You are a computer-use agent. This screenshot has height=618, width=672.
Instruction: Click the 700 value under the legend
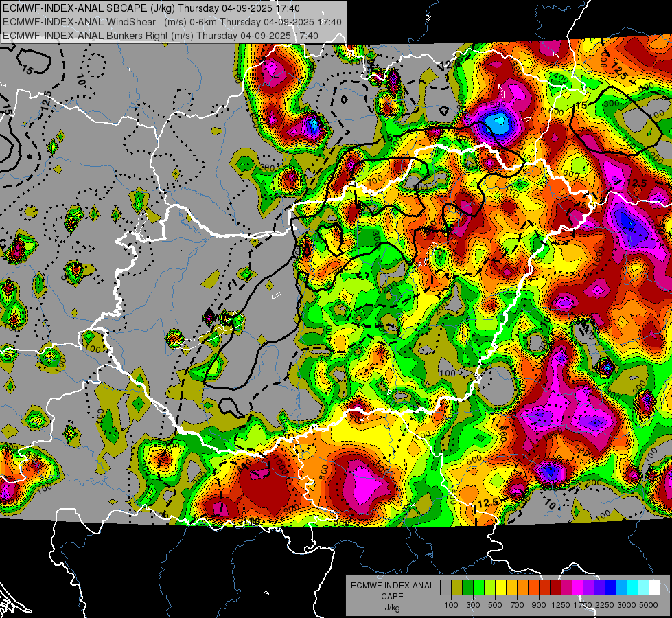coord(518,605)
